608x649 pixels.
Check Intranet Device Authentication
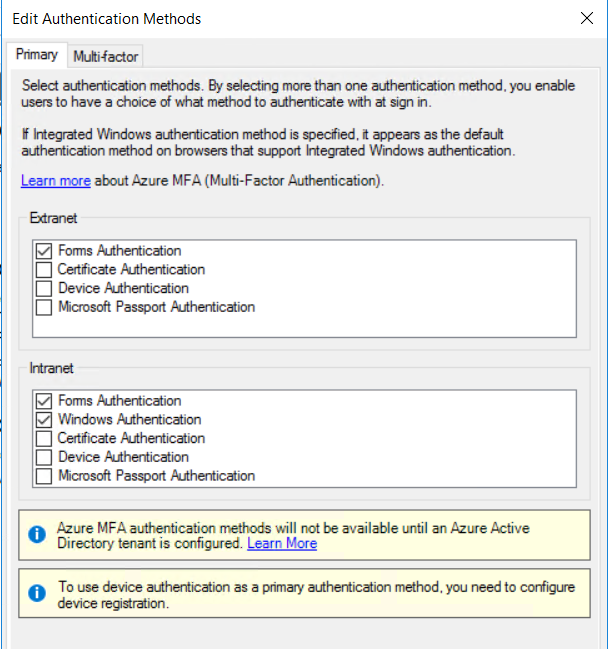44,458
